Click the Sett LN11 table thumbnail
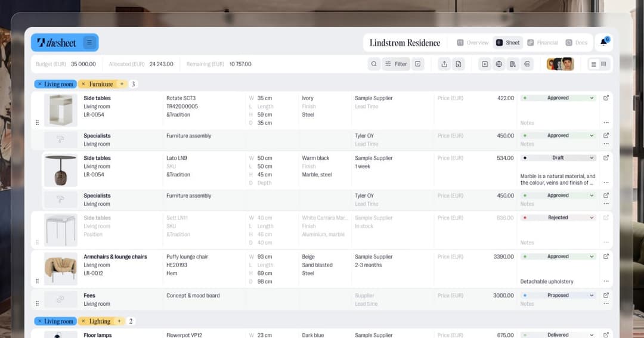The width and height of the screenshot is (644, 338). coord(60,230)
